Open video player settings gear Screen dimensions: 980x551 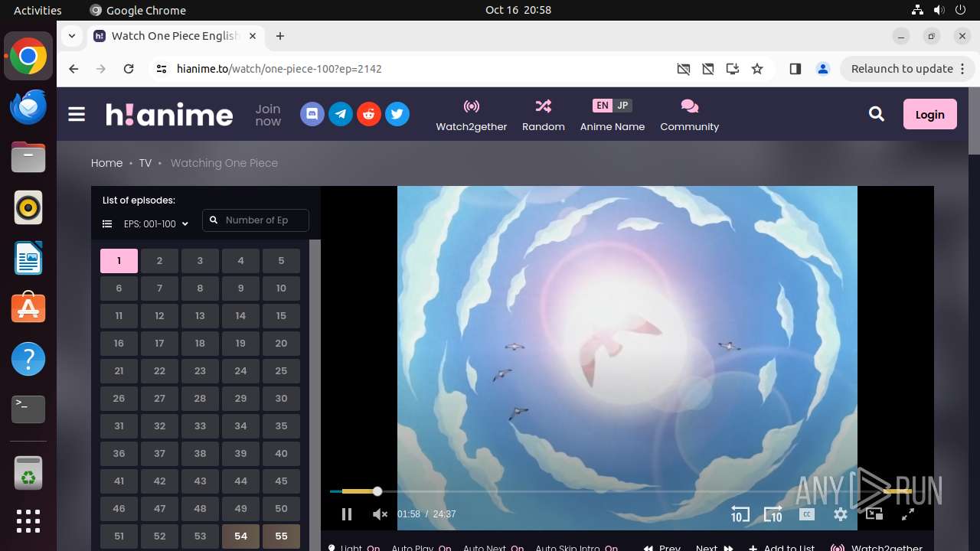pos(841,514)
